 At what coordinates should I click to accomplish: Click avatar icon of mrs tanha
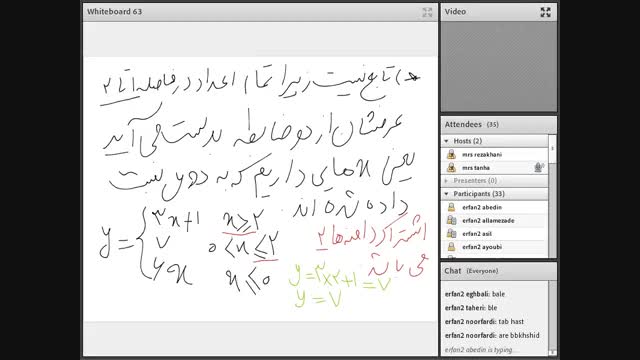(451, 167)
